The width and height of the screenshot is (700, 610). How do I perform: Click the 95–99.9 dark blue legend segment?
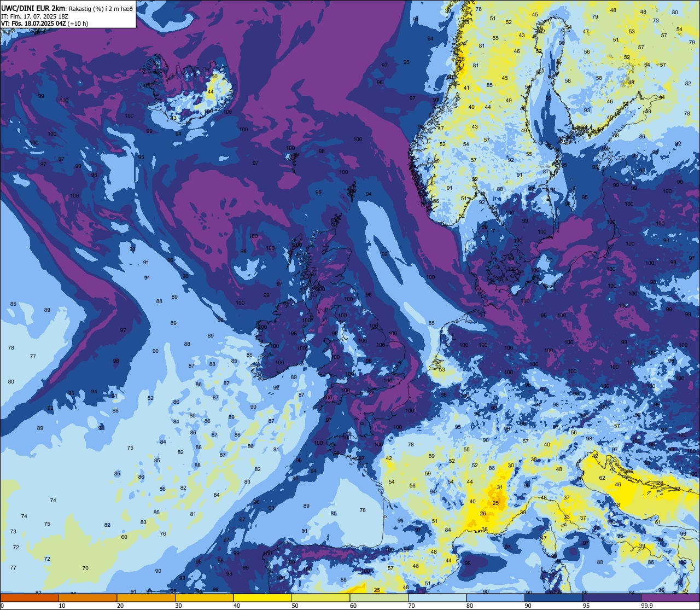click(612, 597)
